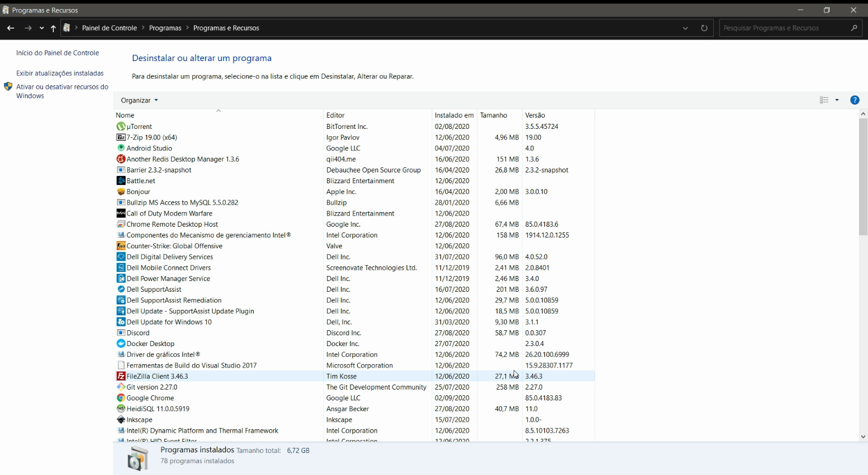This screenshot has width=868, height=475.
Task: Click the Dell SupportAssist icon
Action: click(120, 290)
